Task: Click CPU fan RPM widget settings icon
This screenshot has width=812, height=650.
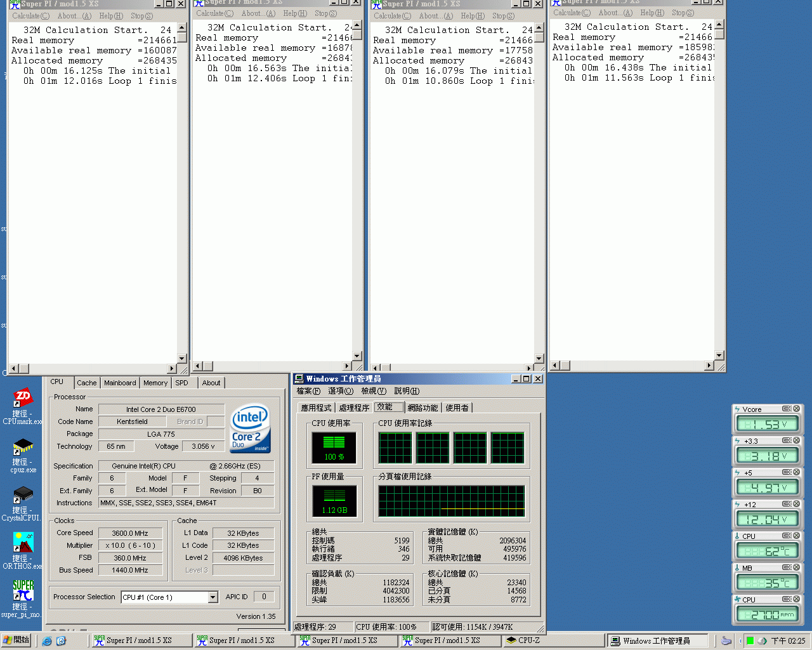Action: point(786,599)
